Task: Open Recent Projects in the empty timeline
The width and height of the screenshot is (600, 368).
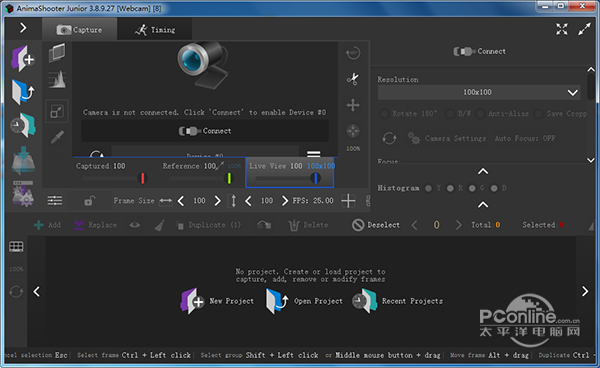Action: [397, 301]
